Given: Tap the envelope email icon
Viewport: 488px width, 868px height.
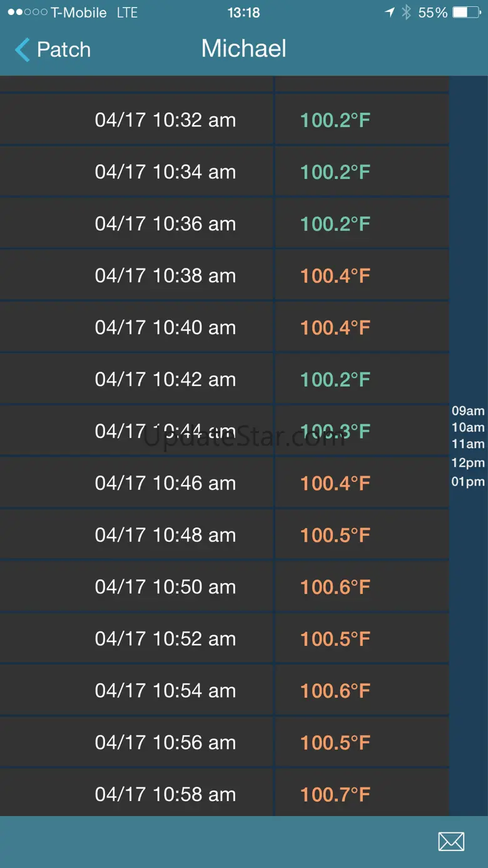Looking at the screenshot, I should pos(451,842).
